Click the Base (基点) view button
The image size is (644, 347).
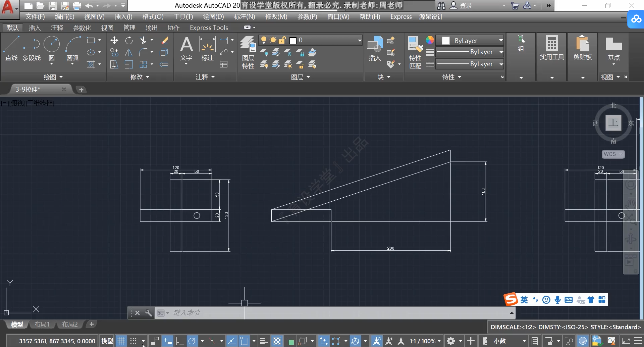tap(613, 49)
